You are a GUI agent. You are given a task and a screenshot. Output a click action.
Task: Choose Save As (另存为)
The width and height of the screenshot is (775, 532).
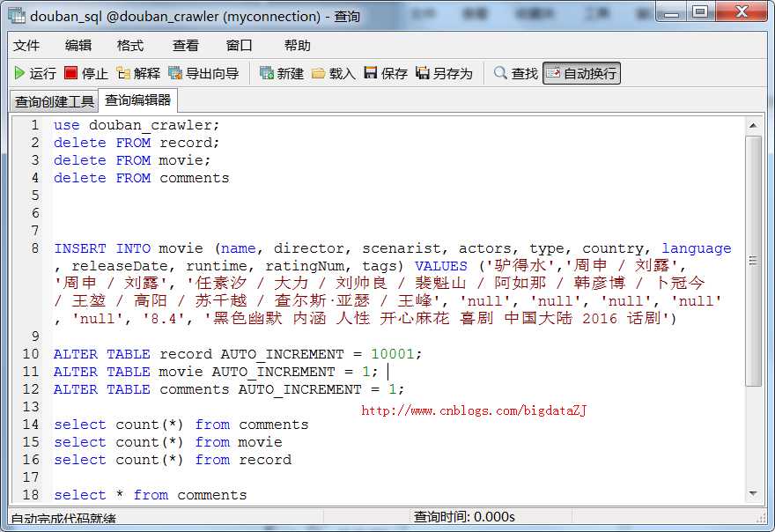click(x=444, y=74)
